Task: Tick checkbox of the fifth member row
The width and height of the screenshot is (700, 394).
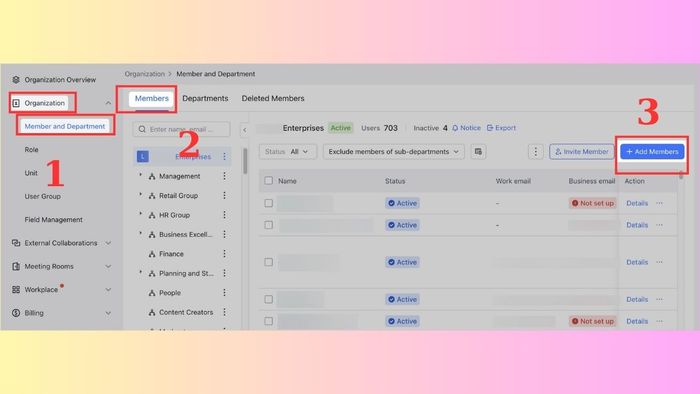Action: [x=268, y=321]
